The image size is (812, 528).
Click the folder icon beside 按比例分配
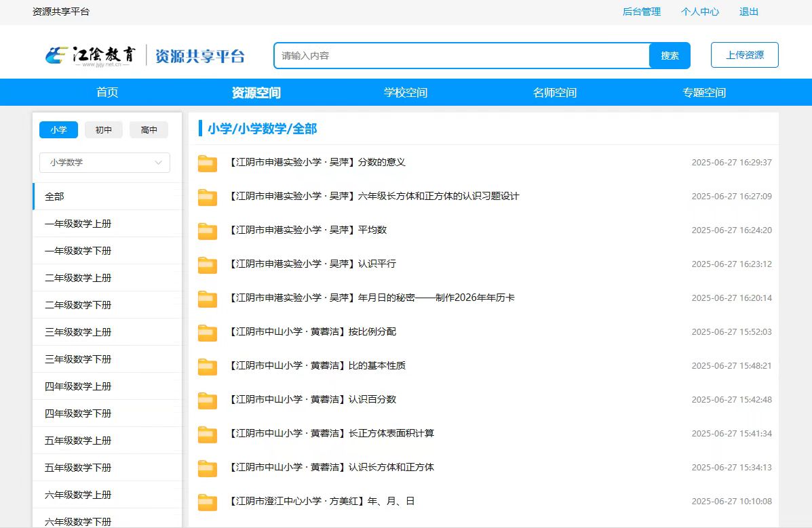[207, 333]
